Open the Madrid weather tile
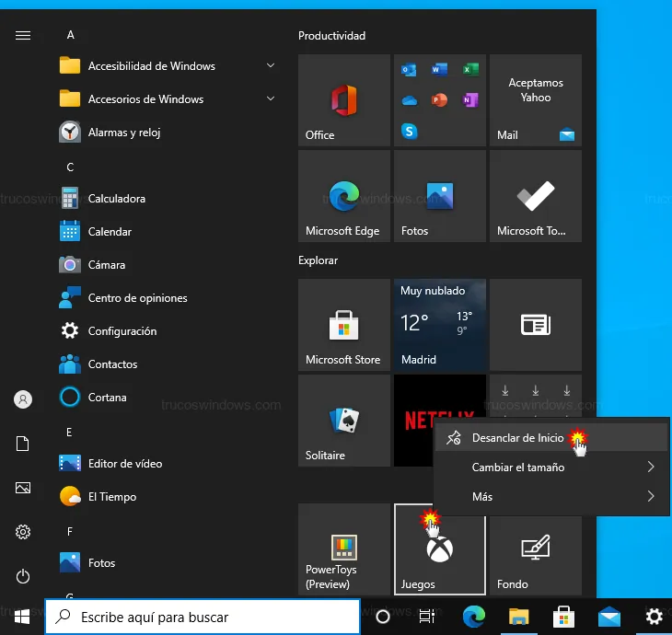Image resolution: width=672 pixels, height=635 pixels. pyautogui.click(x=439, y=325)
